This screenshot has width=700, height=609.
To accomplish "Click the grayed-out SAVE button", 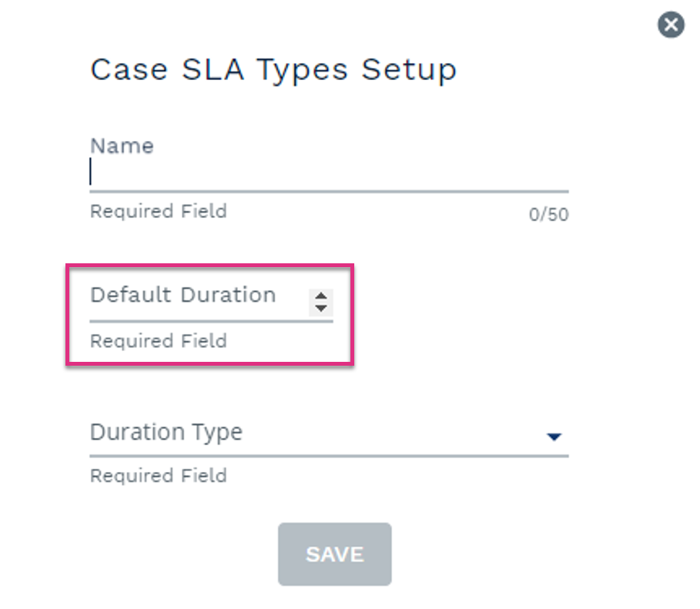I will pos(335,554).
